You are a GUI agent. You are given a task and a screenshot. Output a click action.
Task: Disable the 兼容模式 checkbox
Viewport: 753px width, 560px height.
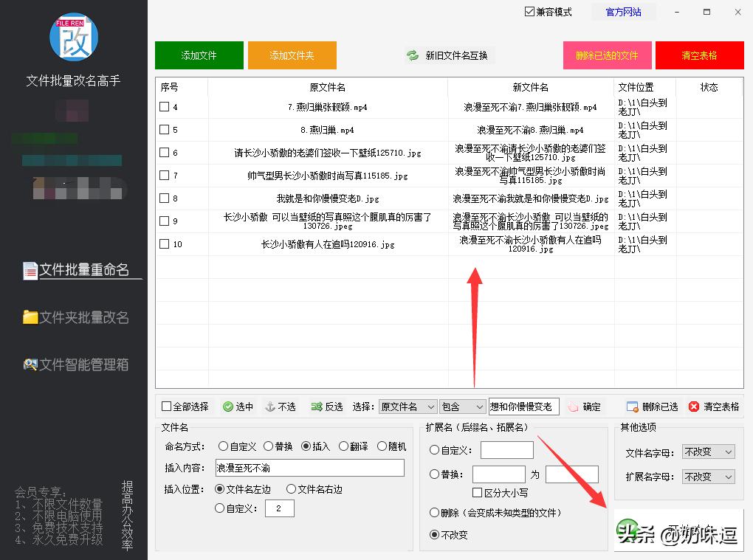pyautogui.click(x=529, y=12)
